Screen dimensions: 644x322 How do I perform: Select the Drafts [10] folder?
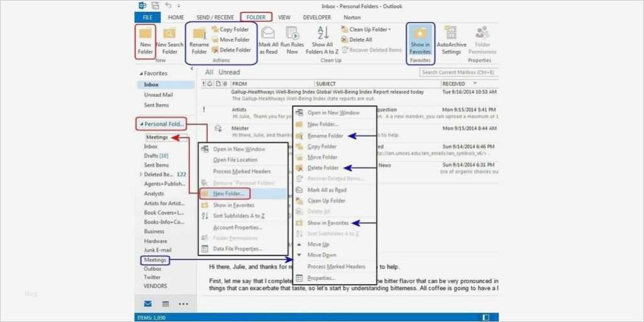[x=156, y=156]
